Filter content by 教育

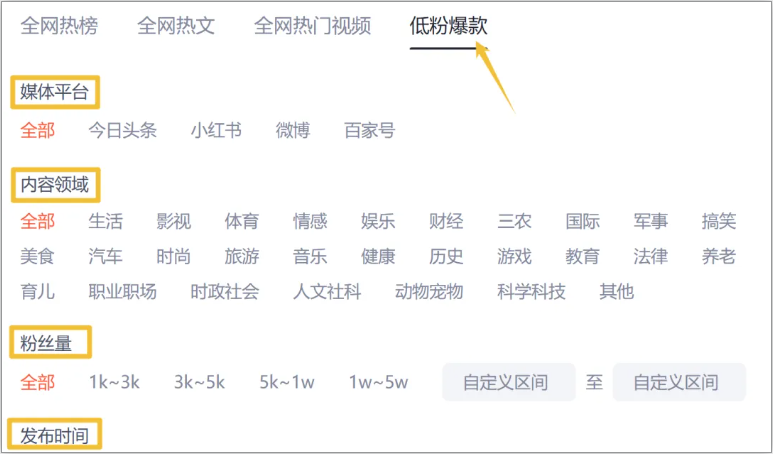(x=583, y=257)
